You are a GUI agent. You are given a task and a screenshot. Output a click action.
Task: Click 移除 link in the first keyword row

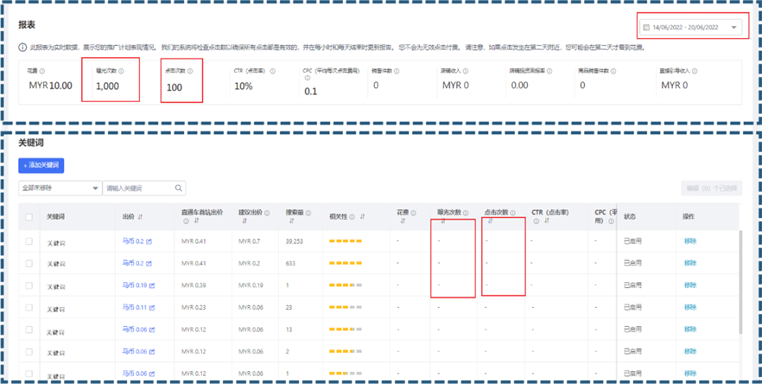(x=691, y=241)
